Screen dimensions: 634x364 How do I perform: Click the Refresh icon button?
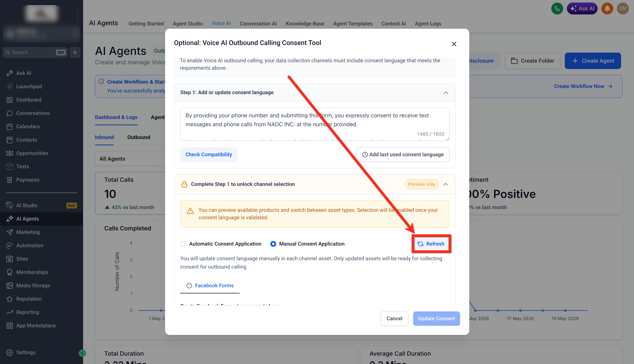[431, 244]
